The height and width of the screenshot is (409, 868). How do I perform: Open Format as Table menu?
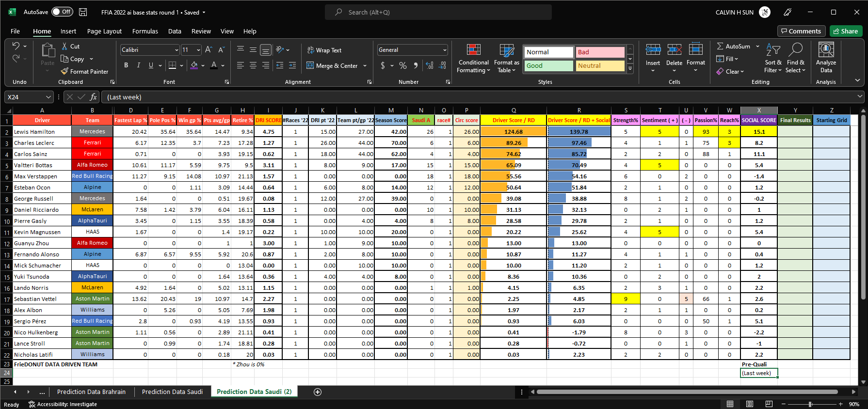click(506, 58)
